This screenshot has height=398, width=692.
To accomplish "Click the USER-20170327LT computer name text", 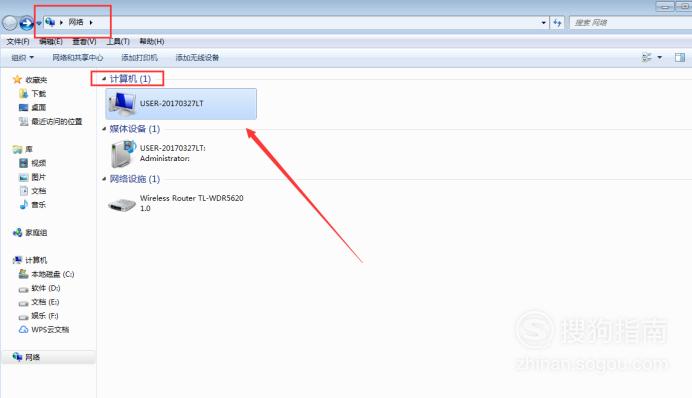I will 172,103.
